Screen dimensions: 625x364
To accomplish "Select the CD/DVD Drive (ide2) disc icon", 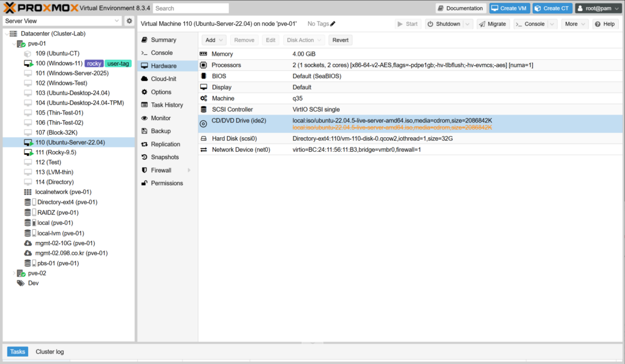I will coord(204,124).
